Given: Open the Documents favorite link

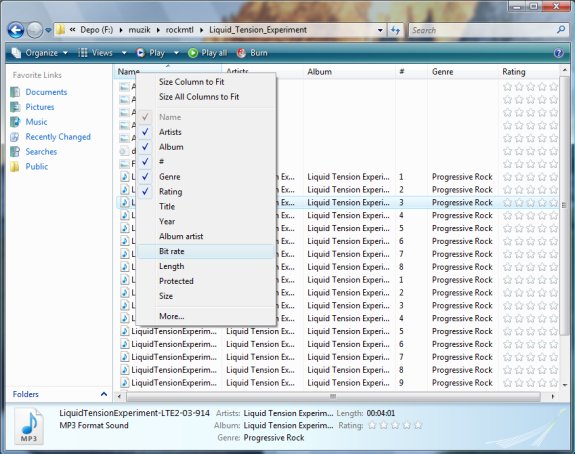Looking at the screenshot, I should [x=46, y=92].
